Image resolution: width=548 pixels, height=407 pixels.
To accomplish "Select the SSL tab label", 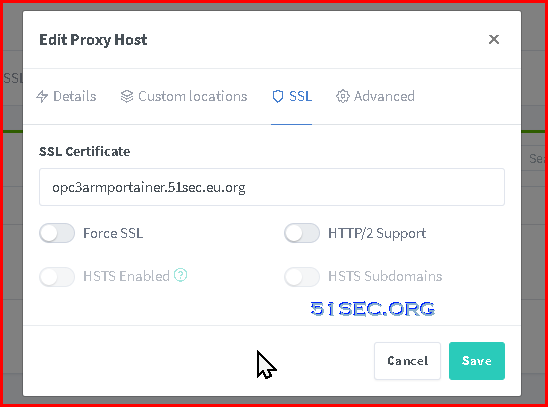I will pyautogui.click(x=301, y=96).
